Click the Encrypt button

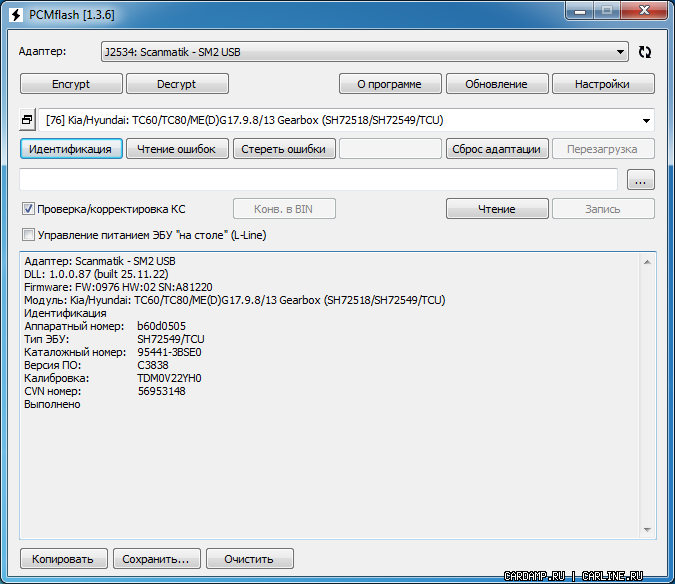click(71, 84)
